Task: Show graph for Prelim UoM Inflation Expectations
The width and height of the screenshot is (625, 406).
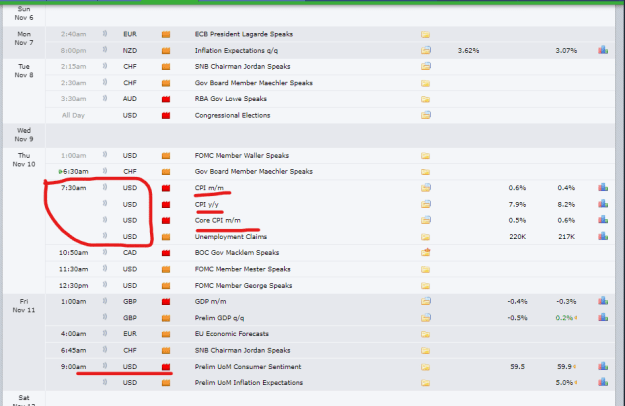Action: [603, 382]
